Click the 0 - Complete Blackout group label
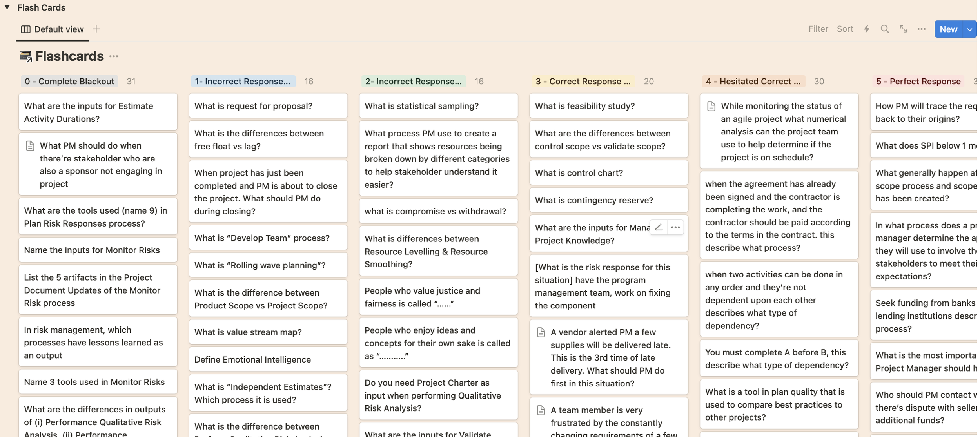Image resolution: width=980 pixels, height=437 pixels. click(x=69, y=82)
